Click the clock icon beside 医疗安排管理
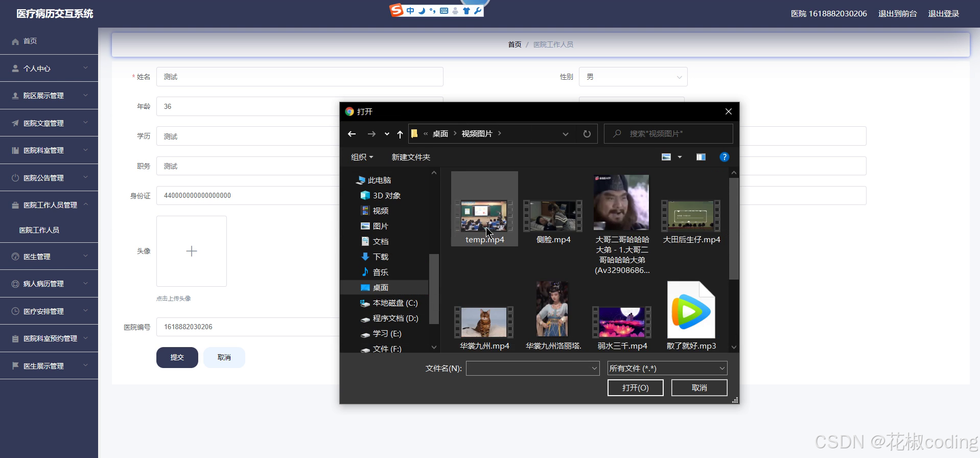The height and width of the screenshot is (458, 980). [15, 311]
